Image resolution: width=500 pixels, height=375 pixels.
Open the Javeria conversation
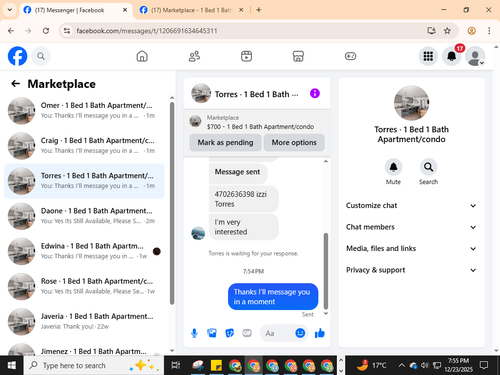[84, 322]
